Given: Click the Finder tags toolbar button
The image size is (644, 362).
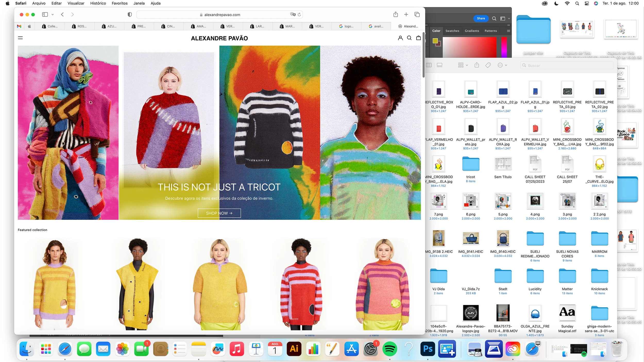Looking at the screenshot, I should pyautogui.click(x=488, y=65).
